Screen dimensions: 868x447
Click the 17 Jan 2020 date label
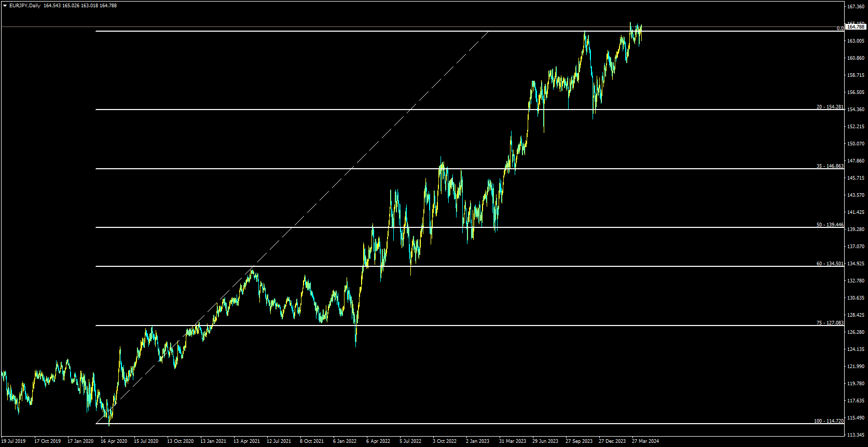click(80, 441)
